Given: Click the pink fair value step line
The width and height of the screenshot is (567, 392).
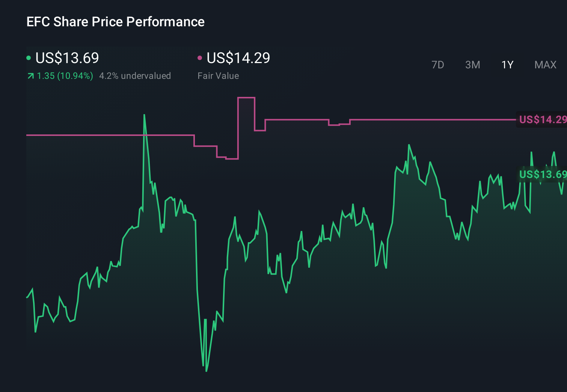Looking at the screenshot, I should 413,119.
